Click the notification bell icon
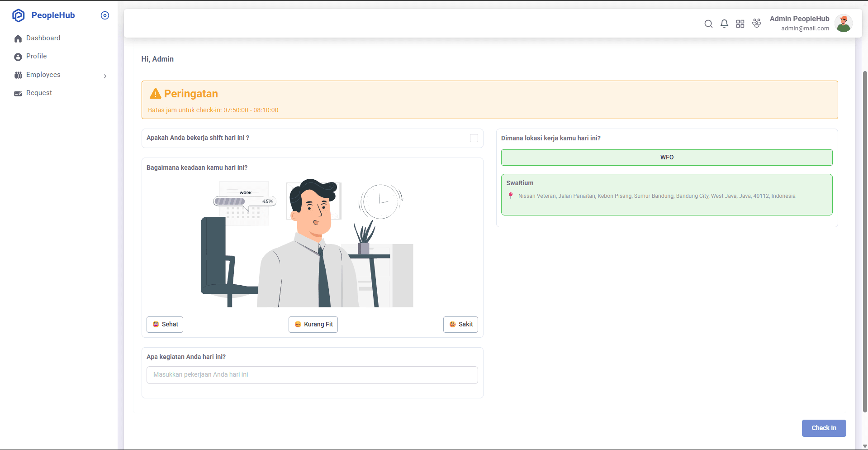Screen dimensions: 868x450 pyautogui.click(x=724, y=24)
